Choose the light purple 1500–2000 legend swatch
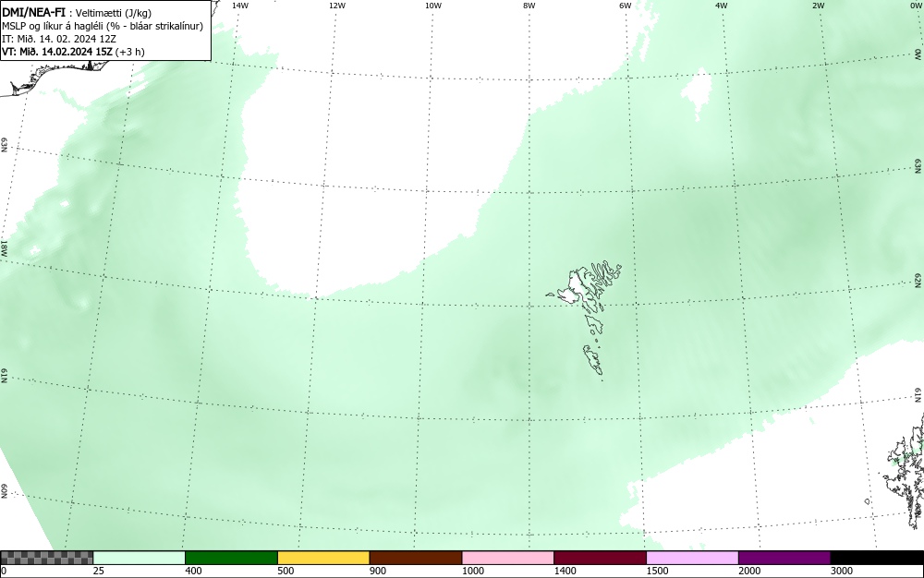 coord(692,558)
